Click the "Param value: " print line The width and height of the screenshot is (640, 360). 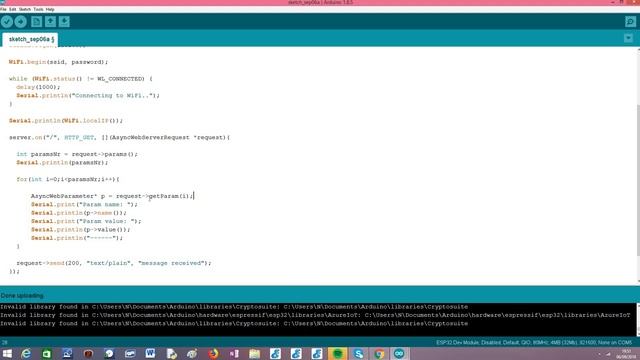coord(86,221)
